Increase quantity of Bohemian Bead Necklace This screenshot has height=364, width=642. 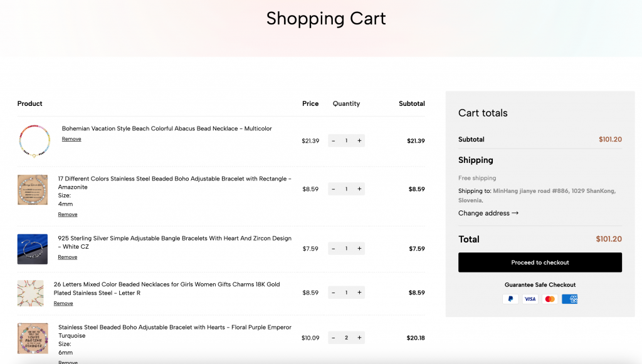359,141
